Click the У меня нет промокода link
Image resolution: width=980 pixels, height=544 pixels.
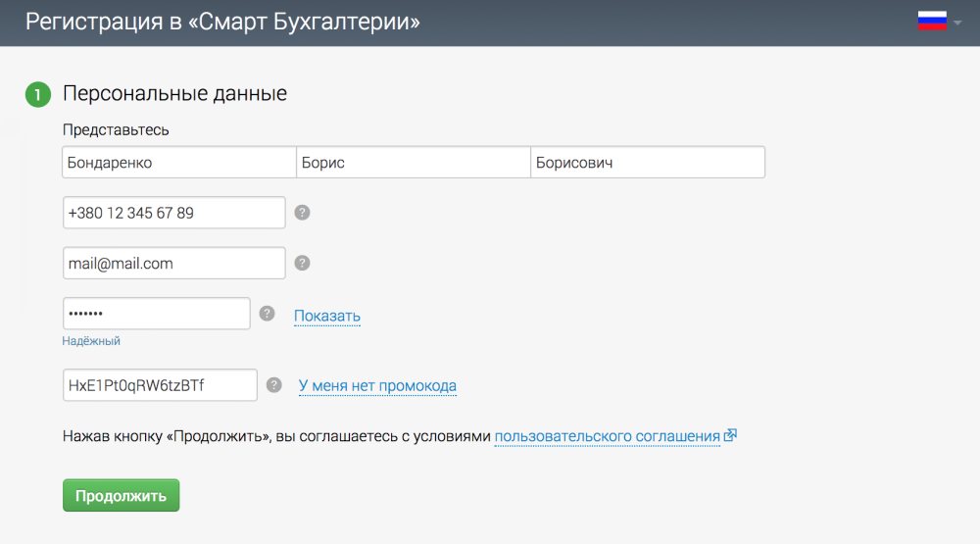377,386
